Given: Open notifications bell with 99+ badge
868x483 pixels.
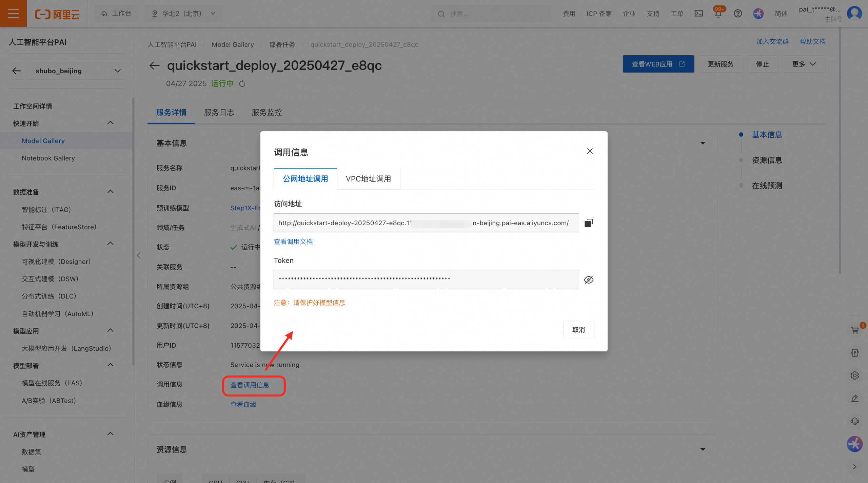Looking at the screenshot, I should pos(718,14).
